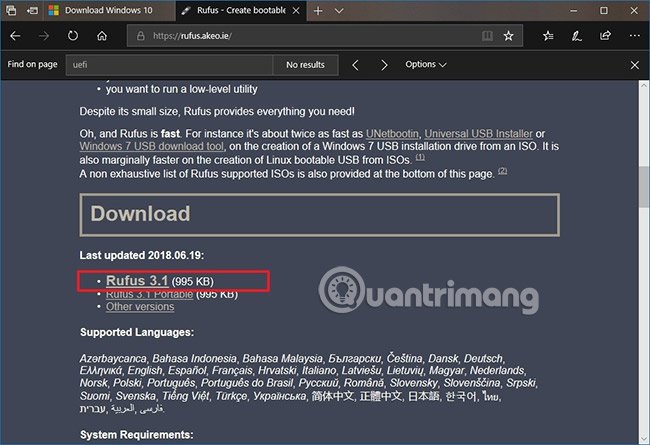This screenshot has width=650, height=445.
Task: Open the Universal USB Installer link
Action: [x=478, y=134]
